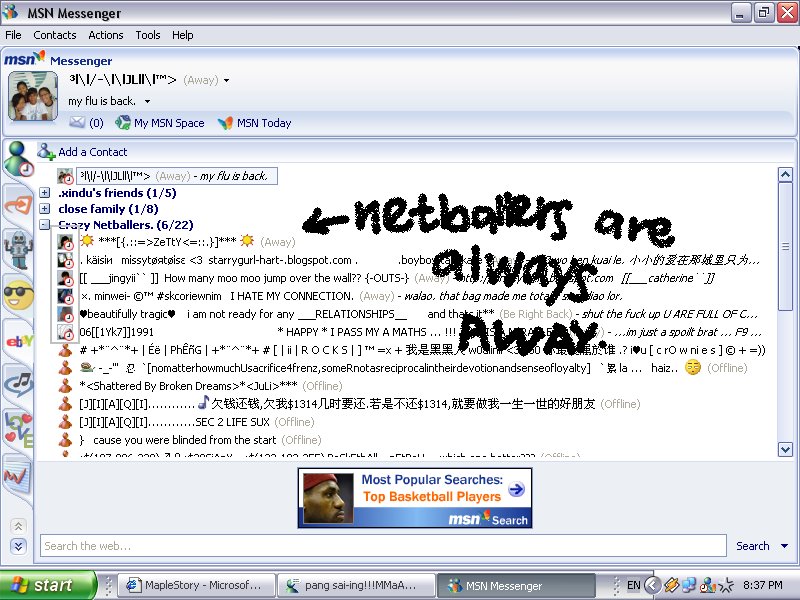The image size is (800, 600).
Task: Click the MSN logo in the header
Action: (x=24, y=59)
